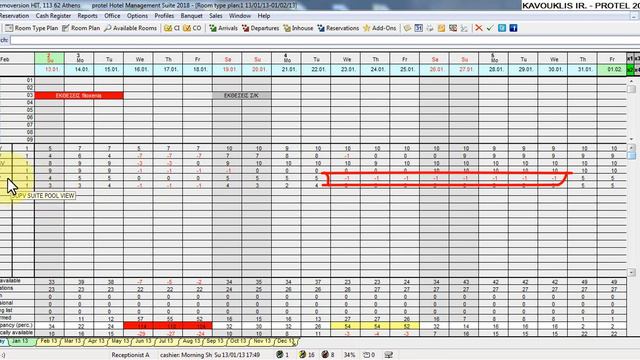Click the top events area scrollbar up arrow

pyautogui.click(x=631, y=81)
